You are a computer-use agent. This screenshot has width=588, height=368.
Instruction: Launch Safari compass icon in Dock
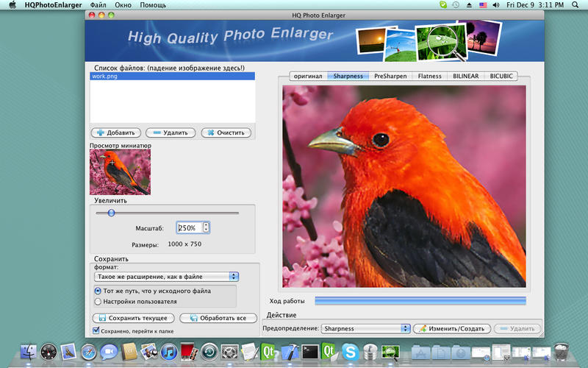(x=89, y=353)
